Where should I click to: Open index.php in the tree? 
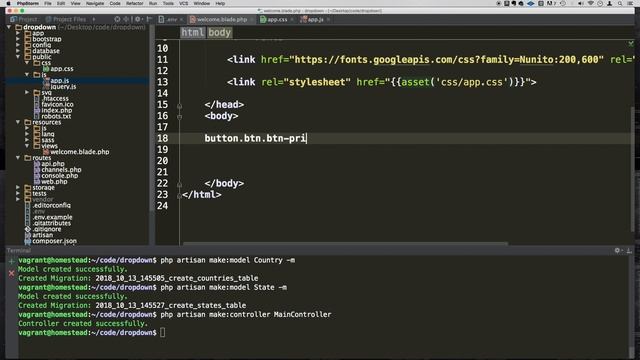pos(53,110)
